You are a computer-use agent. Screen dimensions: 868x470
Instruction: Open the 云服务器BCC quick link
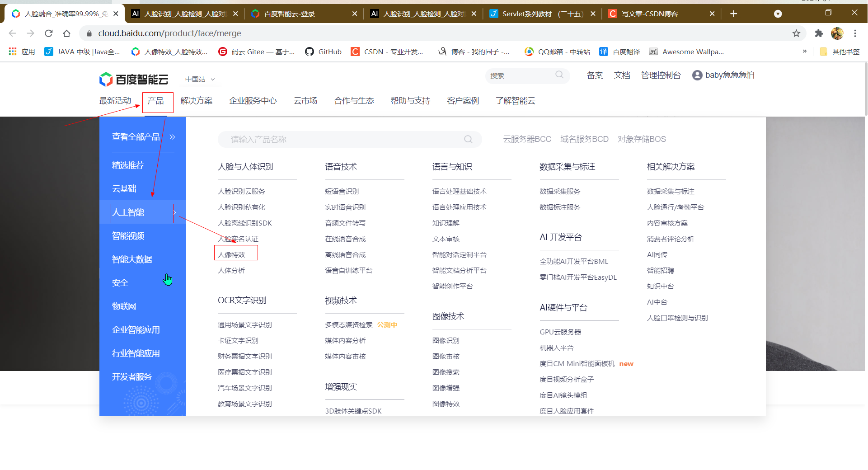527,139
